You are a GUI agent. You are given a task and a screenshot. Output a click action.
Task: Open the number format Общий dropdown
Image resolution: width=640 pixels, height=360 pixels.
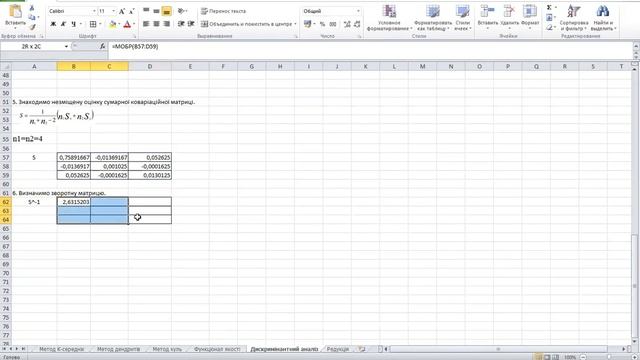[x=358, y=11]
